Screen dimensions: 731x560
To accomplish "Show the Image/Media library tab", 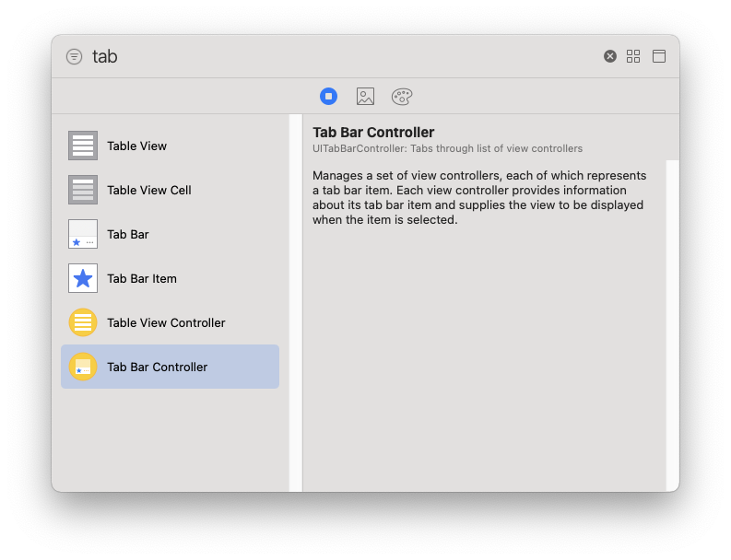I will (365, 97).
